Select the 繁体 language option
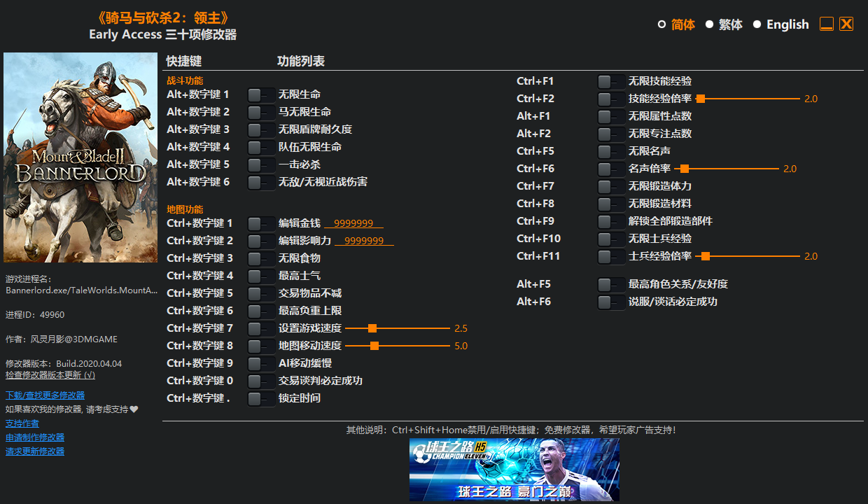 721,24
